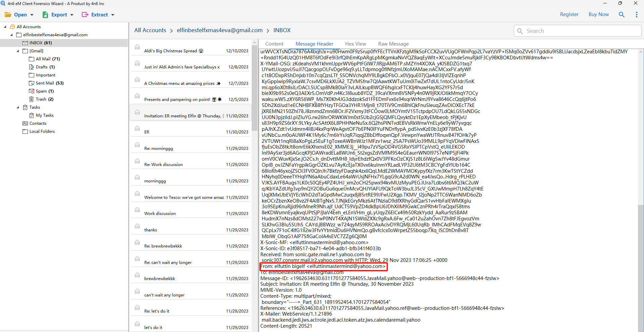Collapse the Tasks folder node
The image size is (644, 332).
click(18, 107)
